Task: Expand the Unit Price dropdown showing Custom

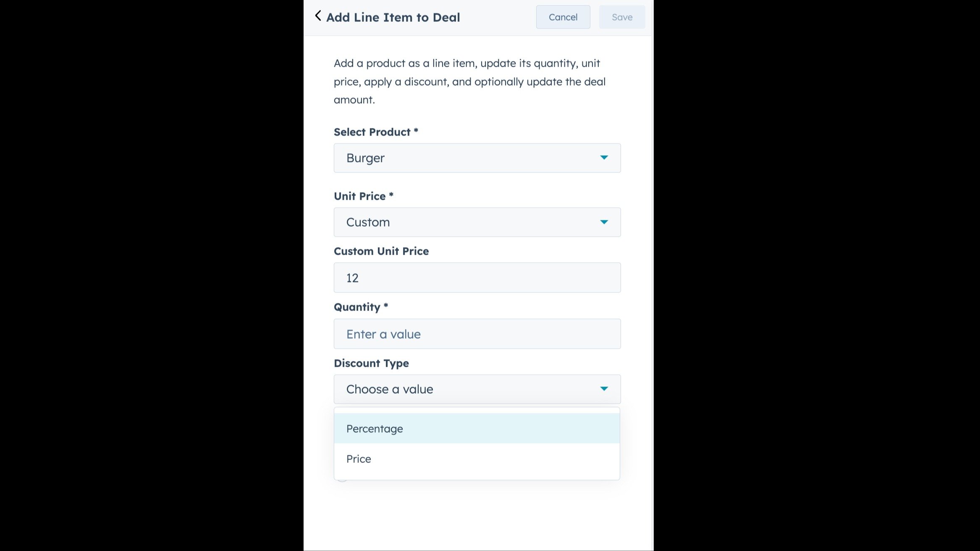Action: point(477,222)
